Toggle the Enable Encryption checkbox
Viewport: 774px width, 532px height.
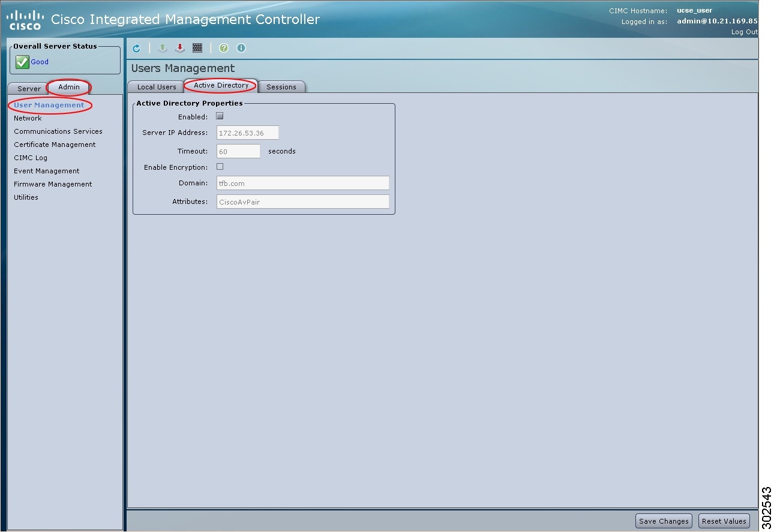[x=220, y=166]
